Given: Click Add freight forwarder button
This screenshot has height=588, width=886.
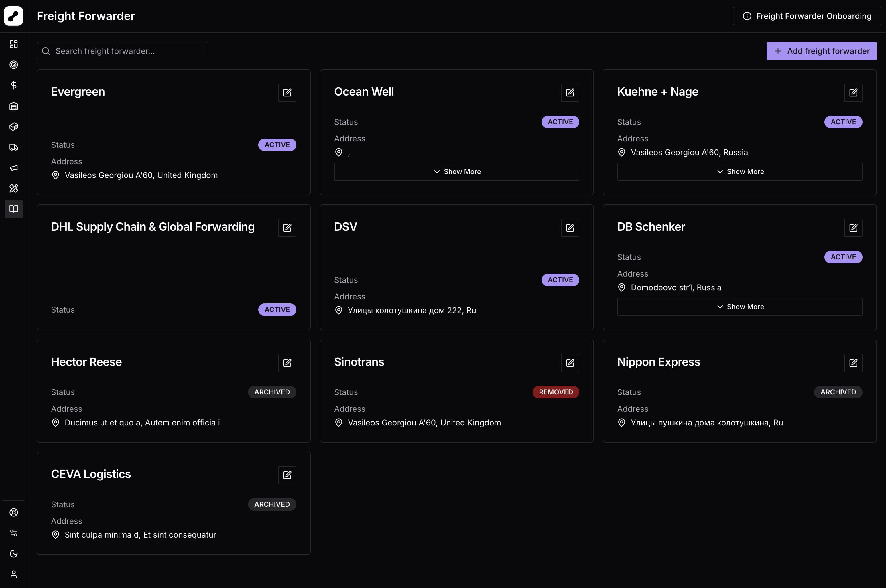Looking at the screenshot, I should coord(822,51).
